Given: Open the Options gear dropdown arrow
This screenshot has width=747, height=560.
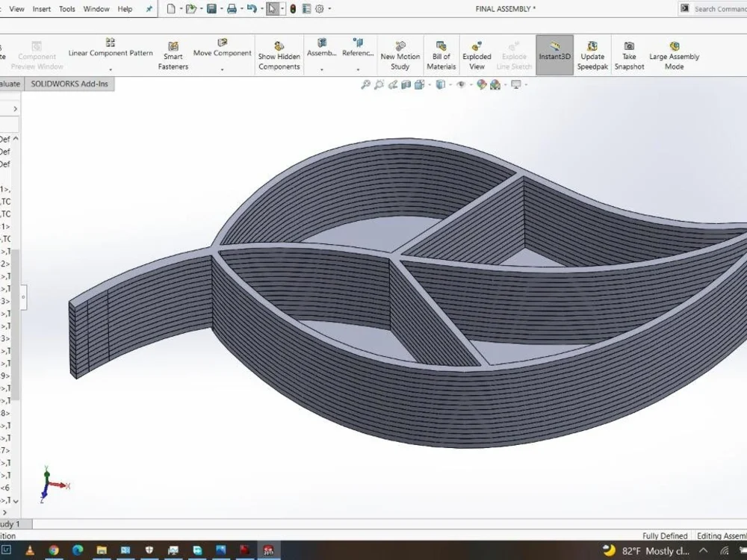Looking at the screenshot, I should tap(329, 8).
